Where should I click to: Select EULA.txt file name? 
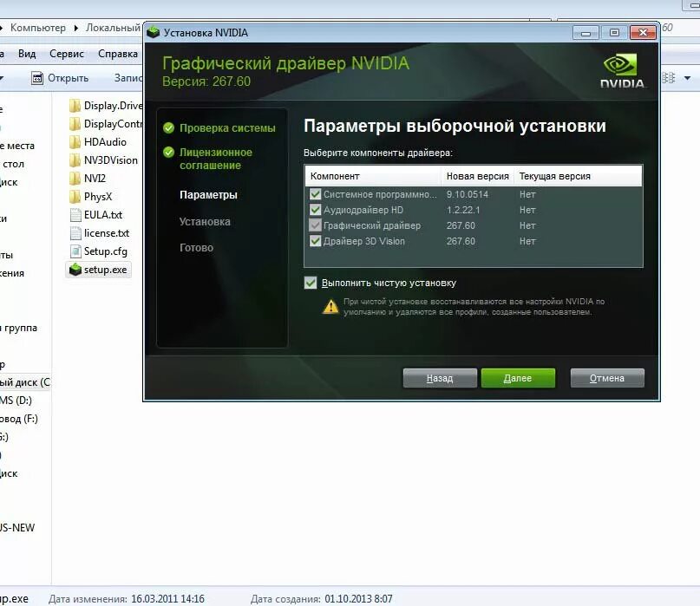tap(103, 215)
